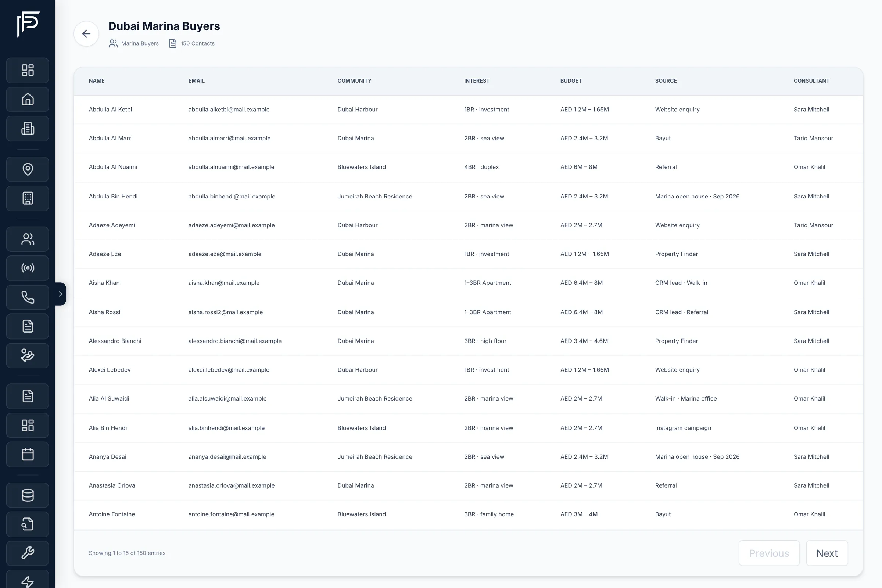Open the people contacts sidebar icon

[28, 239]
